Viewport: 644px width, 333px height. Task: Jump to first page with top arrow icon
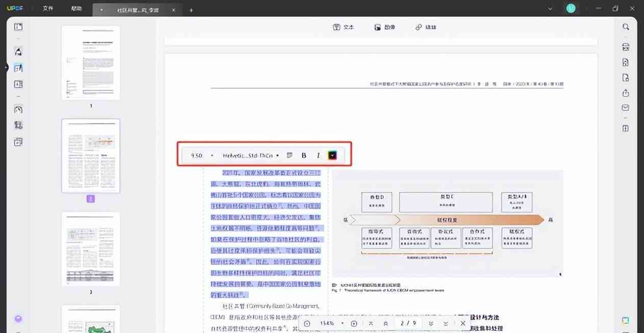tap(371, 323)
